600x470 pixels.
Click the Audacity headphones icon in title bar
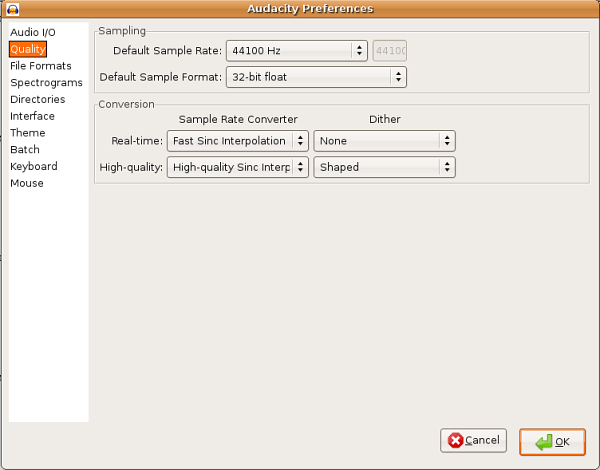(13, 9)
